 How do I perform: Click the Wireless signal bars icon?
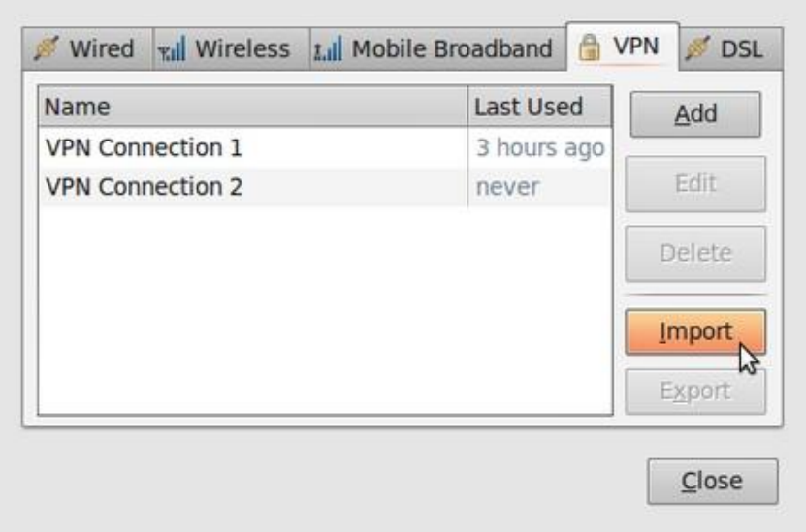[173, 48]
